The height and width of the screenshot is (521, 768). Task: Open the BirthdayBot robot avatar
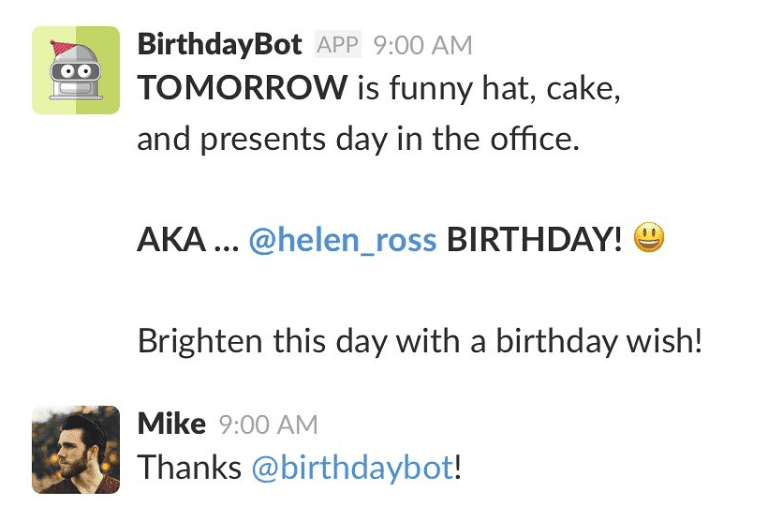coord(76,70)
